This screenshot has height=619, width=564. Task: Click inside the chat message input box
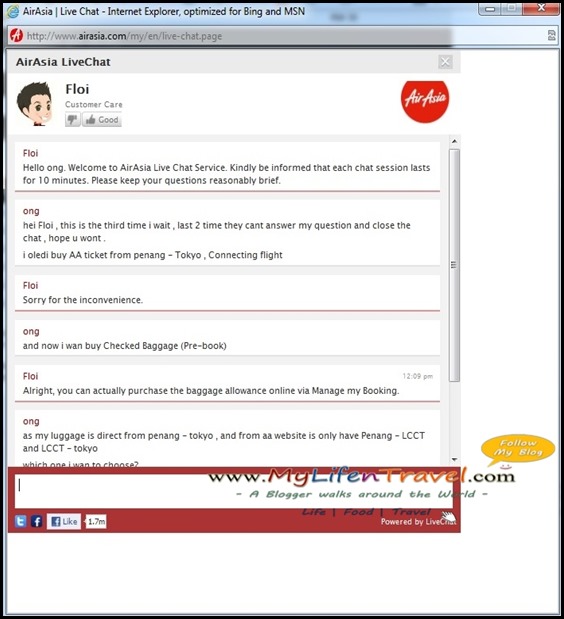[x=234, y=491]
